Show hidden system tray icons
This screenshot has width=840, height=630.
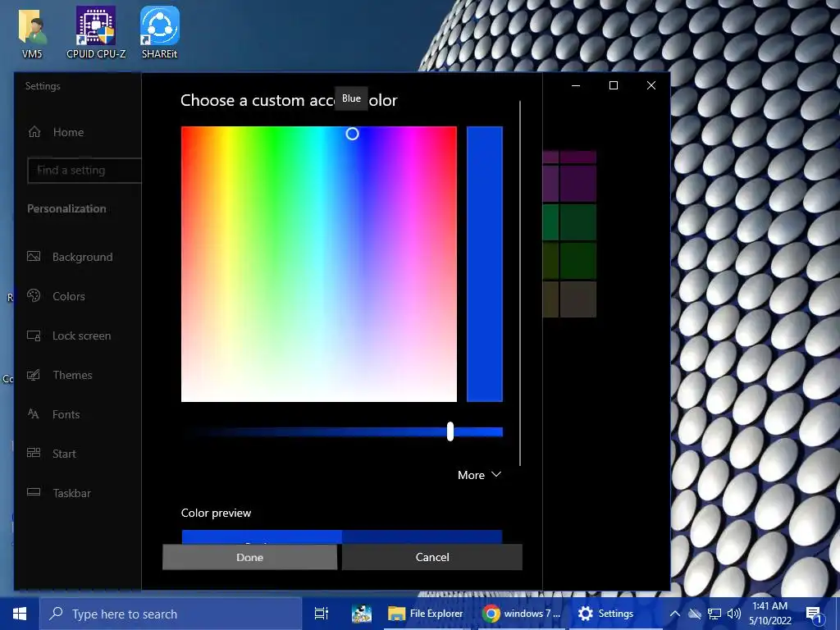tap(675, 614)
